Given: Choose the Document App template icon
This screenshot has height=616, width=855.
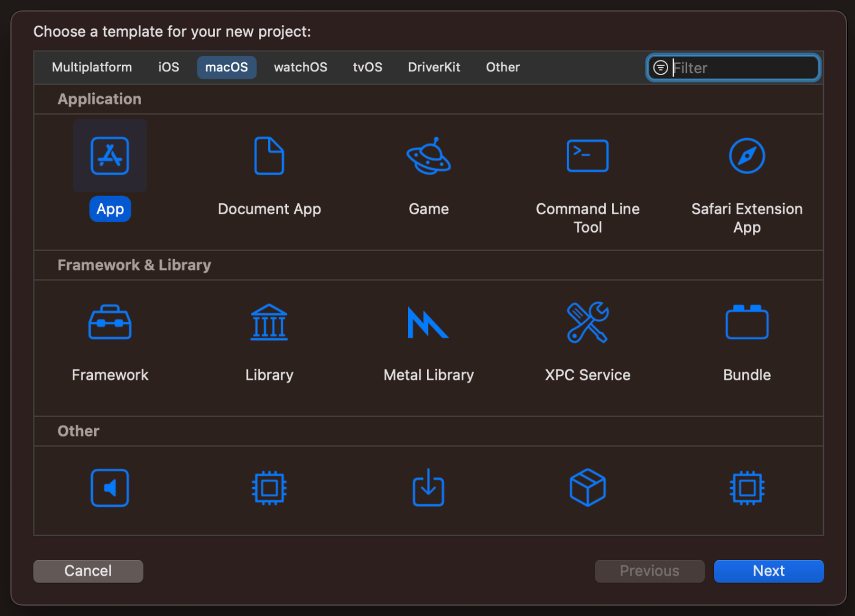Looking at the screenshot, I should pos(269,156).
